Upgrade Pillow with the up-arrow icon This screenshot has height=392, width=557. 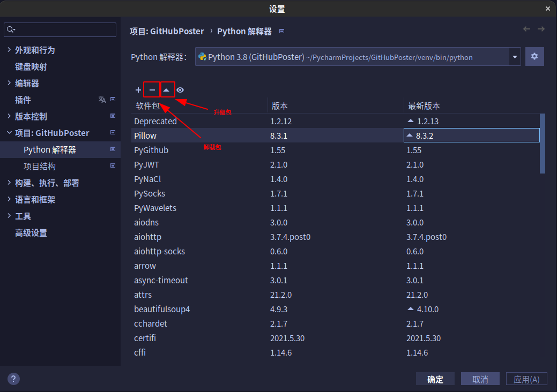(x=167, y=89)
